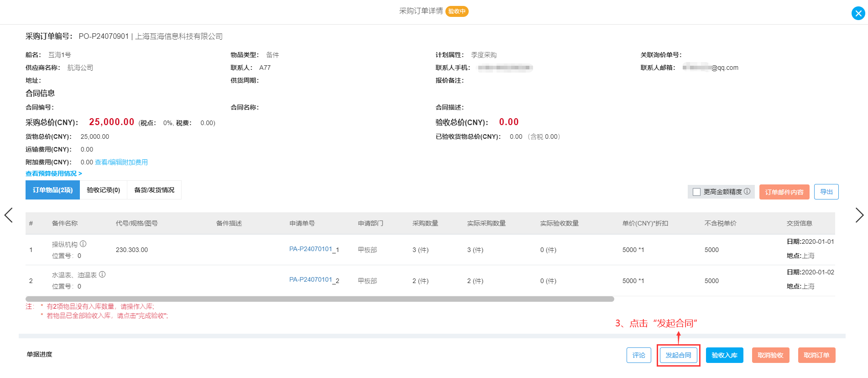Viewport: 868px width, 378px height.
Task: Click the 230.303.00 spec cell
Action: (x=132, y=250)
